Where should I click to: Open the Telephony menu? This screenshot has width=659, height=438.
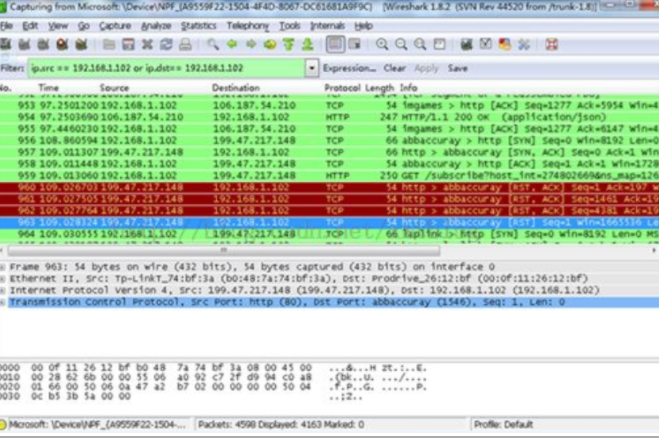click(248, 26)
